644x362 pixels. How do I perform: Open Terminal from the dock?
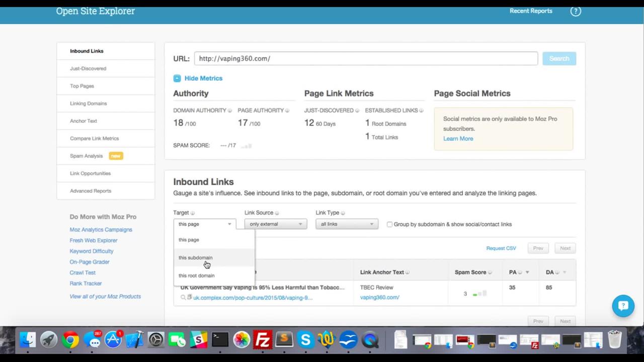click(220, 340)
